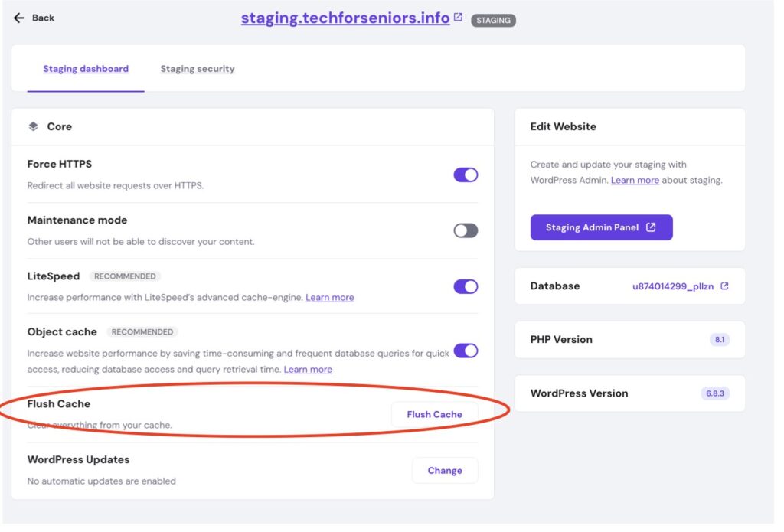Switch to the Staging dashboard tab
Viewport: 784px width, 532px height.
click(x=86, y=69)
